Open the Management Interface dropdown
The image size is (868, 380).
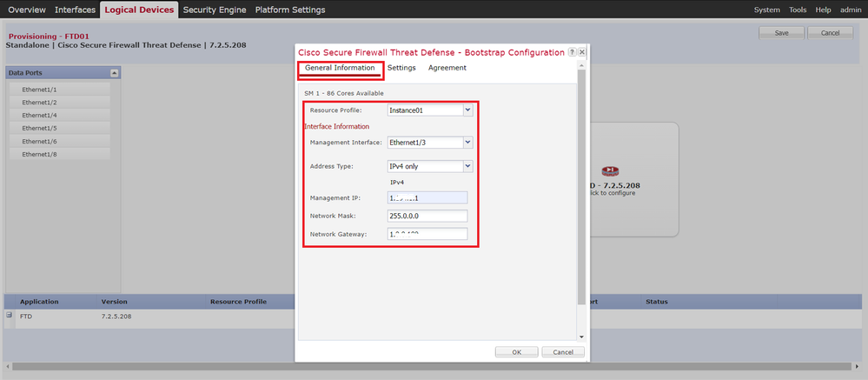coord(467,143)
